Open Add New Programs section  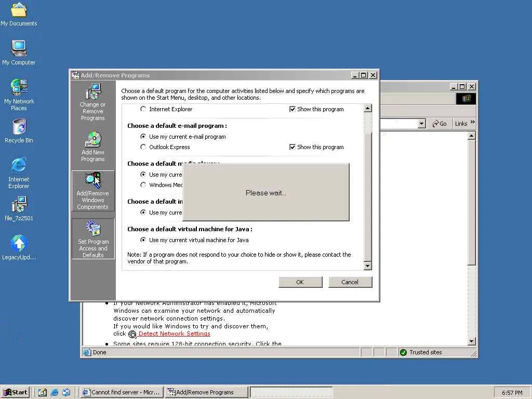92,147
